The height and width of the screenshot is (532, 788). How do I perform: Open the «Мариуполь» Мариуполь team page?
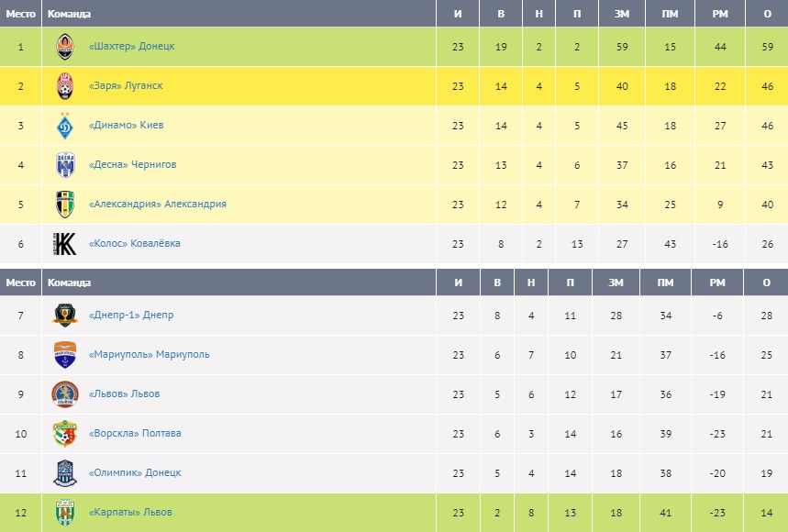[150, 355]
